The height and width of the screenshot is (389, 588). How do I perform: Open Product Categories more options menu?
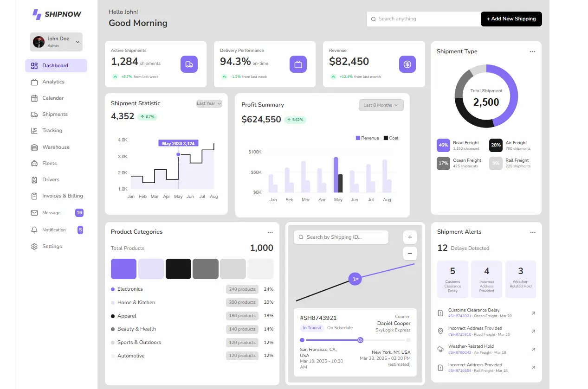tap(270, 232)
